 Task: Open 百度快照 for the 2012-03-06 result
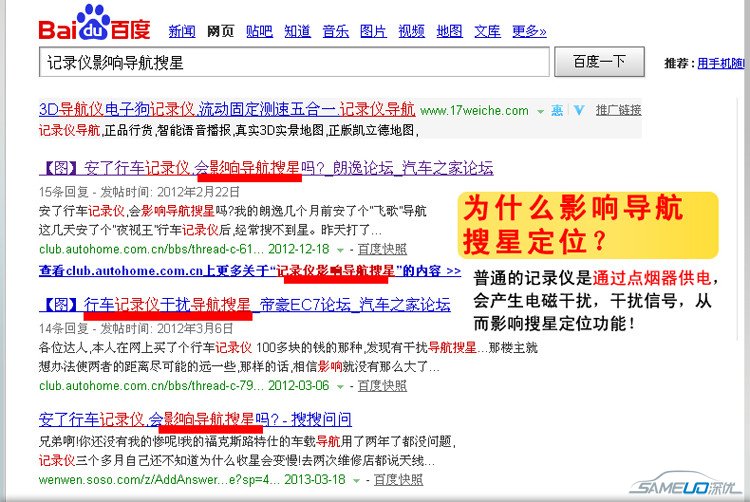coord(382,386)
